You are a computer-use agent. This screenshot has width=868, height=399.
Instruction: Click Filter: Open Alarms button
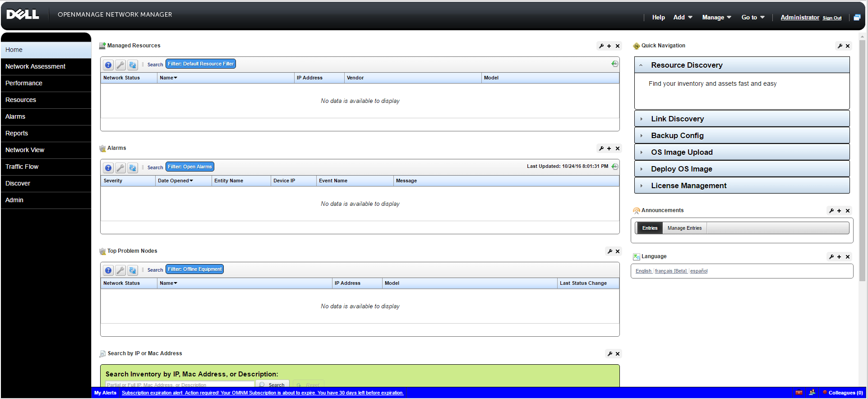(190, 167)
